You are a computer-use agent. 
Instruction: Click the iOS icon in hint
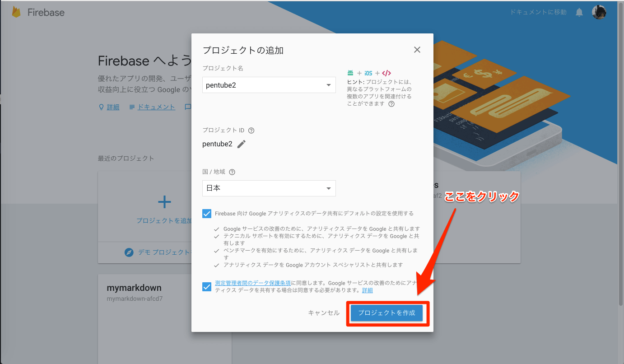point(368,73)
